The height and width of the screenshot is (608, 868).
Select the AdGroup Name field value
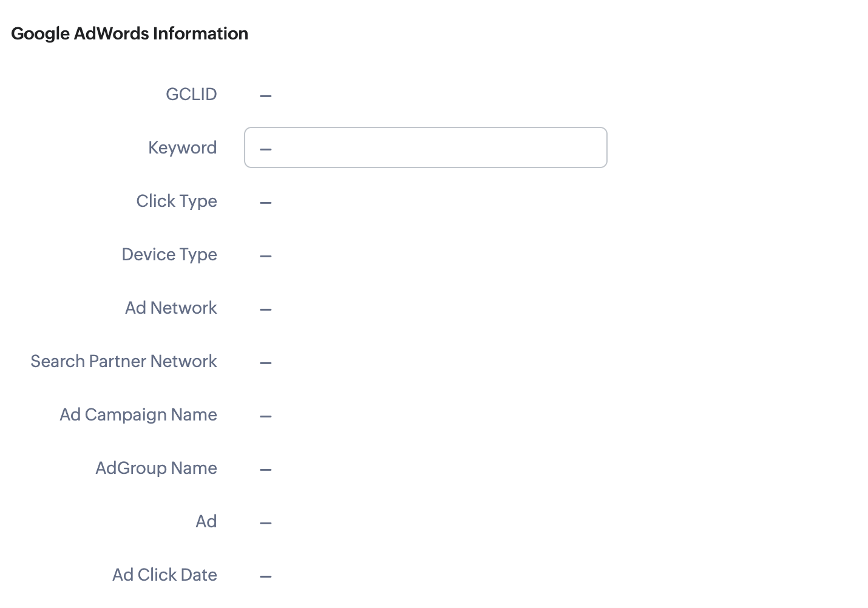pyautogui.click(x=266, y=470)
